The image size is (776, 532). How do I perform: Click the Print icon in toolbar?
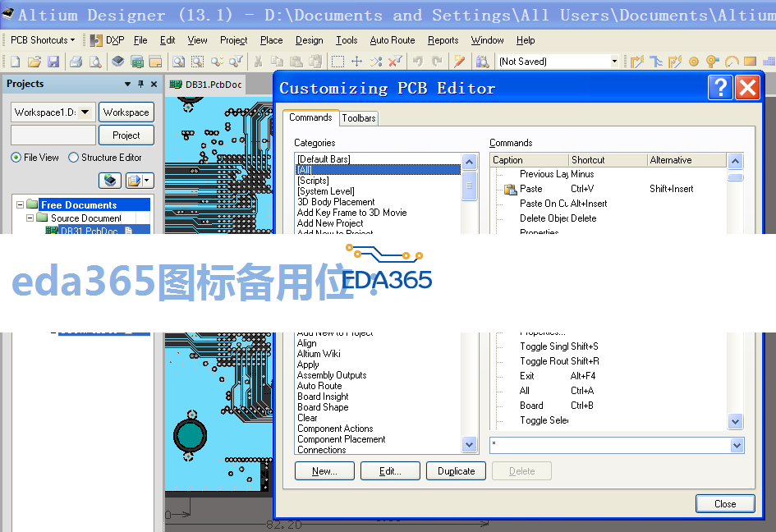click(76, 62)
